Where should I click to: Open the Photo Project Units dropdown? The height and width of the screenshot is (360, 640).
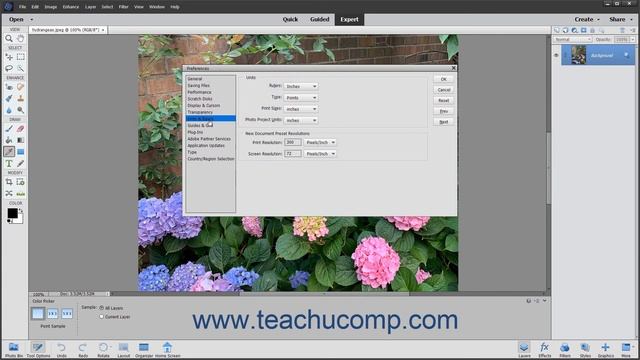[x=300, y=120]
